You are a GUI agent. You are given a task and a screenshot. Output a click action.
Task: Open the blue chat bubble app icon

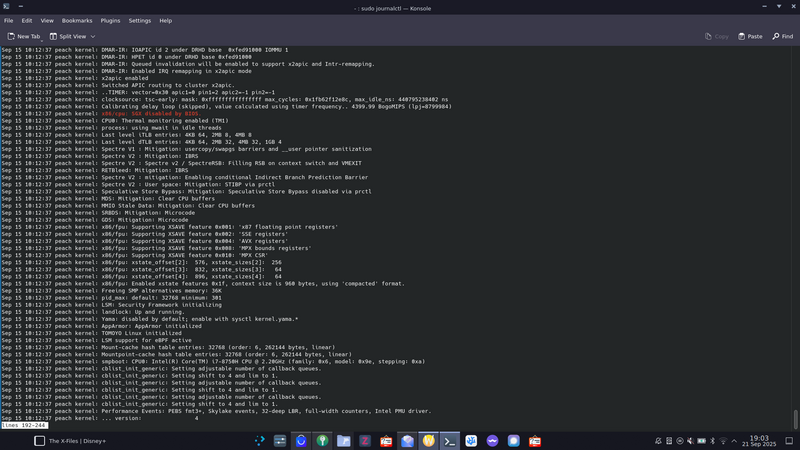(x=513, y=441)
